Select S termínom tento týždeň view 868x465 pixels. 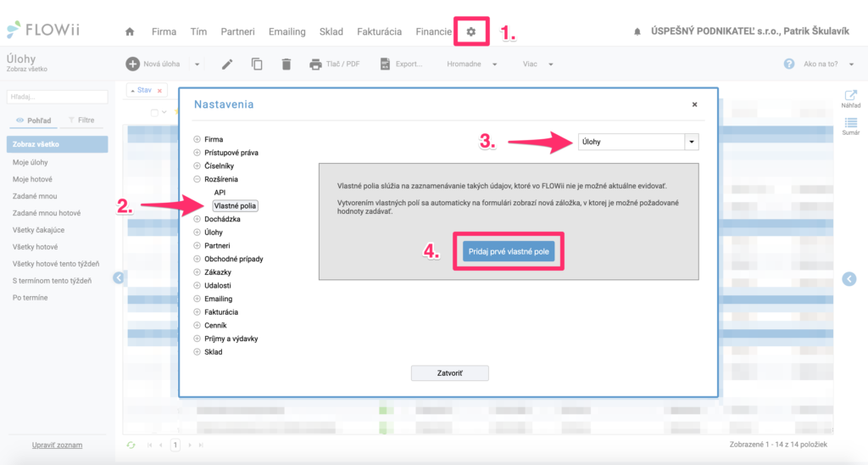52,281
